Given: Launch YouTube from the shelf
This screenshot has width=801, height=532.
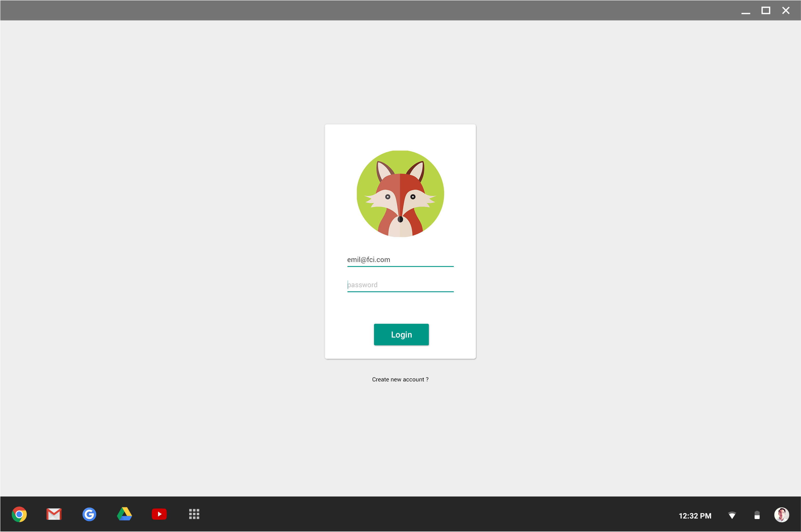Looking at the screenshot, I should tap(159, 514).
